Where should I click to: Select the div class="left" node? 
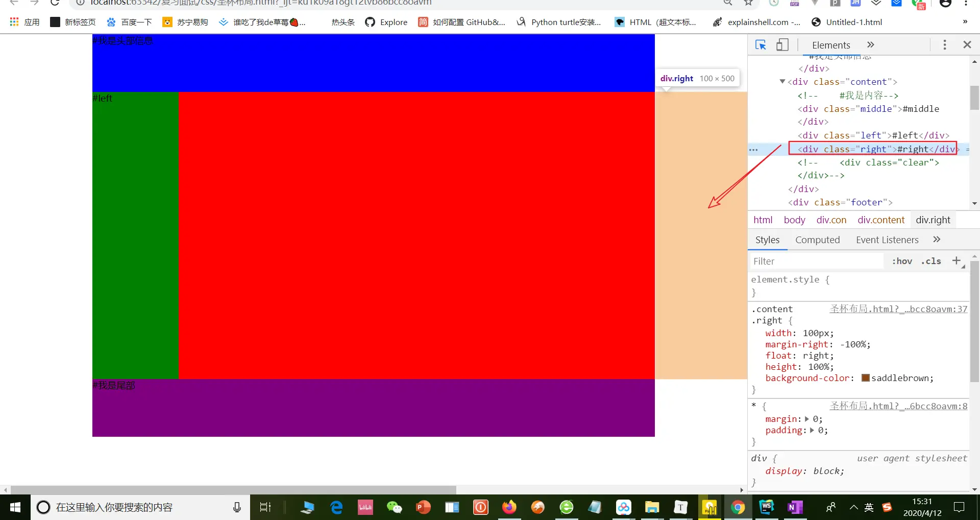[873, 135]
